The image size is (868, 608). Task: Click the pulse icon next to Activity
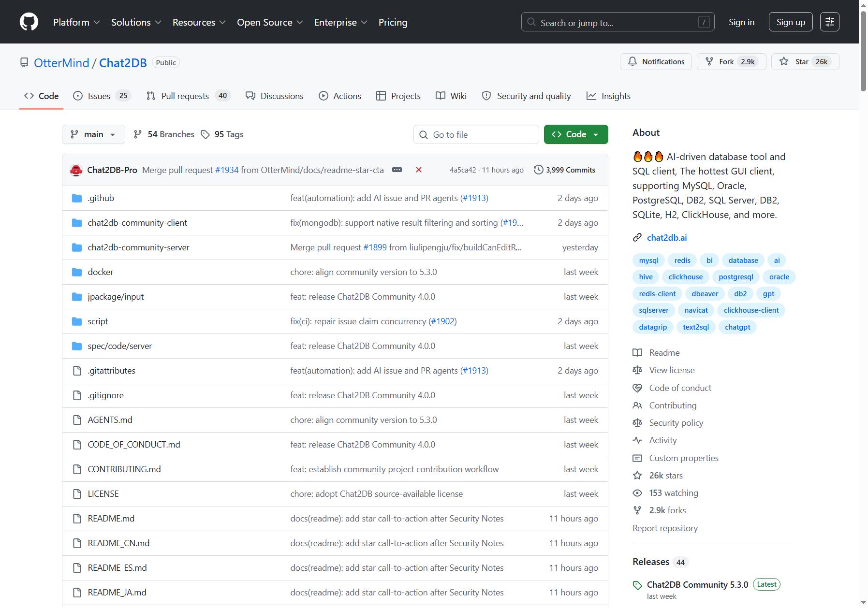pos(637,440)
